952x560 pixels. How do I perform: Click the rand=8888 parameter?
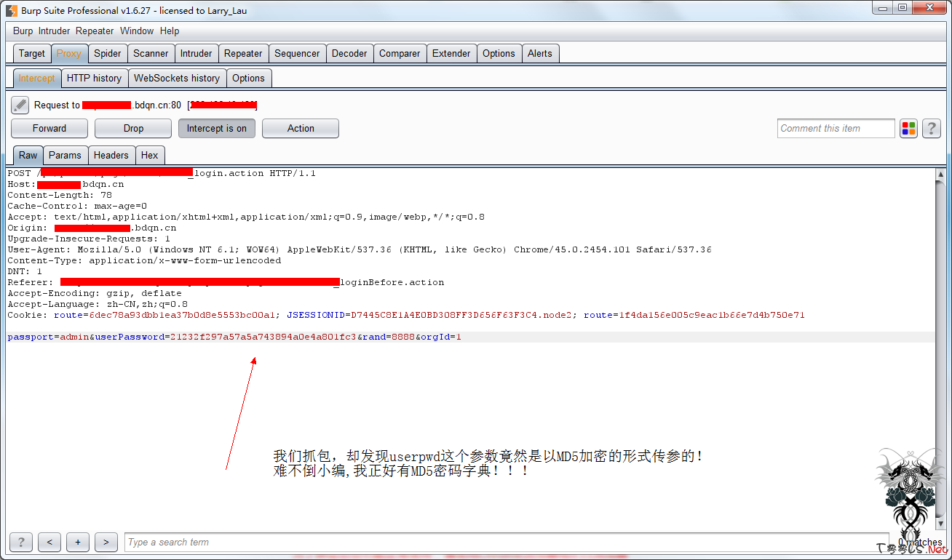[x=389, y=337]
